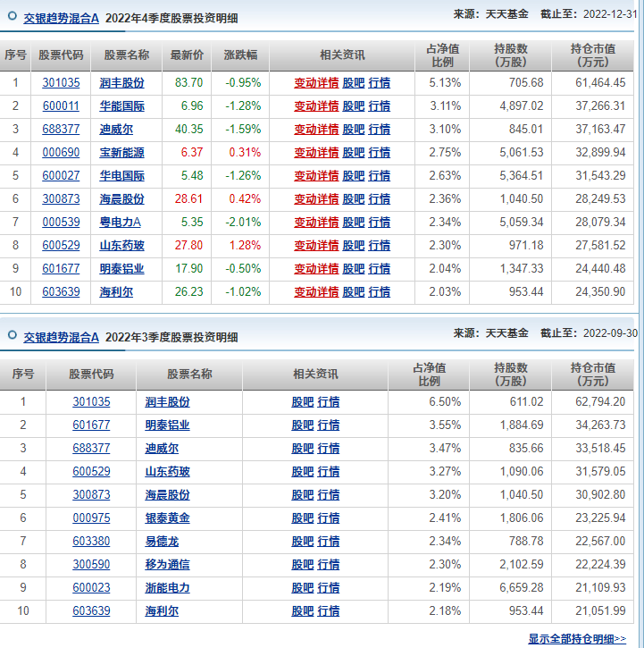644x648 pixels.
Task: Open the 易德龙 stock name link
Action: pos(162,541)
